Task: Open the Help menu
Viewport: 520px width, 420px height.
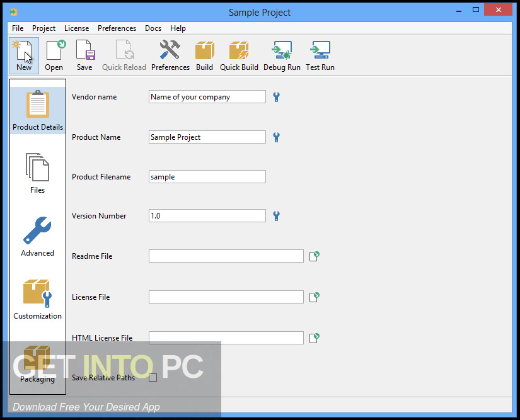Action: click(178, 28)
